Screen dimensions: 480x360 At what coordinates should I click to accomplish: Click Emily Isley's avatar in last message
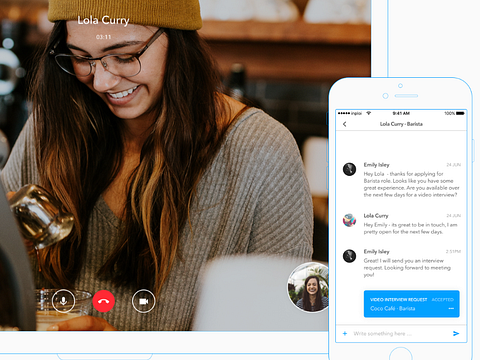pyautogui.click(x=349, y=256)
